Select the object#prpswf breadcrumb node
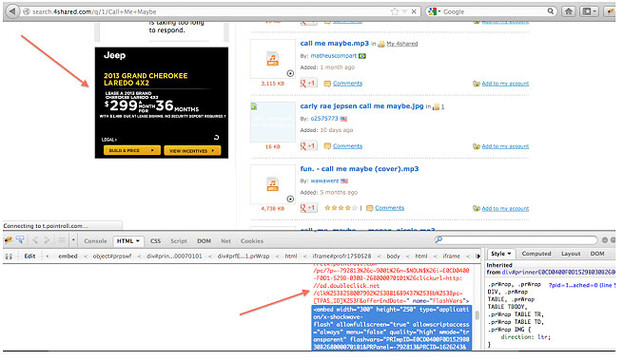624x361 pixels. tap(112, 256)
